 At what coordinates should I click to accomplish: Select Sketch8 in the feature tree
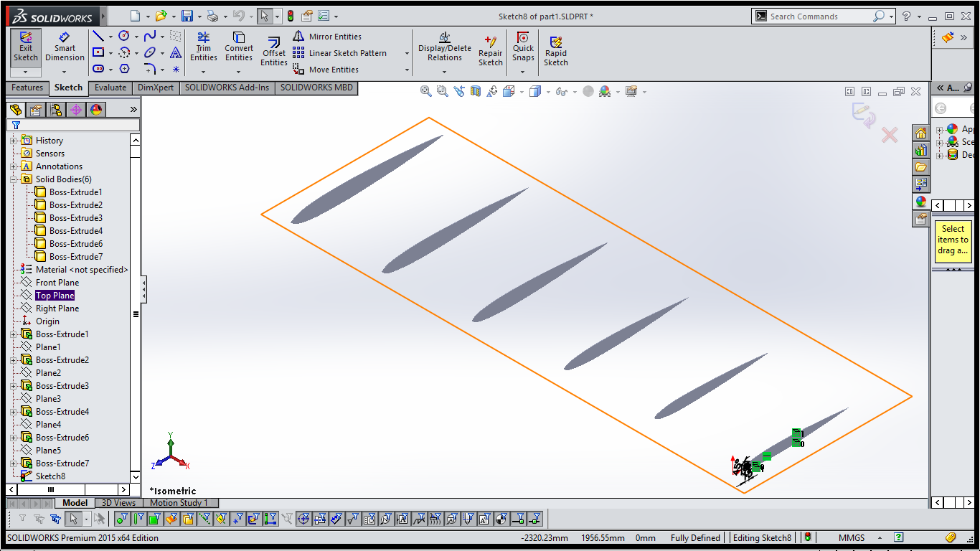point(50,476)
